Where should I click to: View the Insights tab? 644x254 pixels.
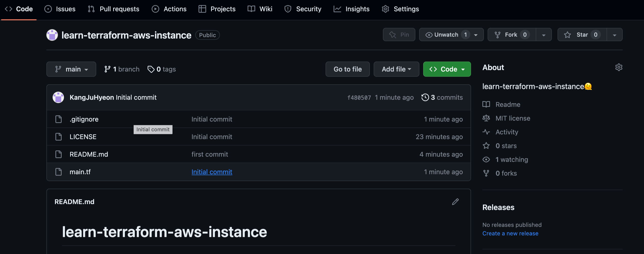352,9
